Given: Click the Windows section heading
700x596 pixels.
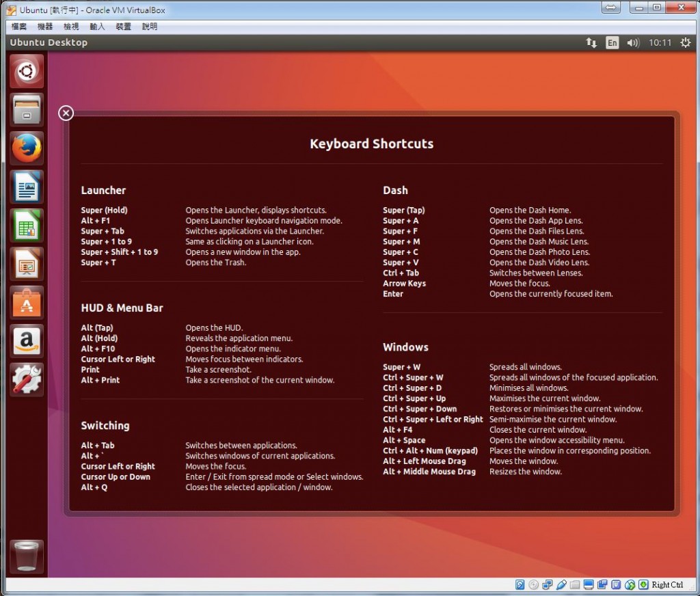Looking at the screenshot, I should coord(406,347).
